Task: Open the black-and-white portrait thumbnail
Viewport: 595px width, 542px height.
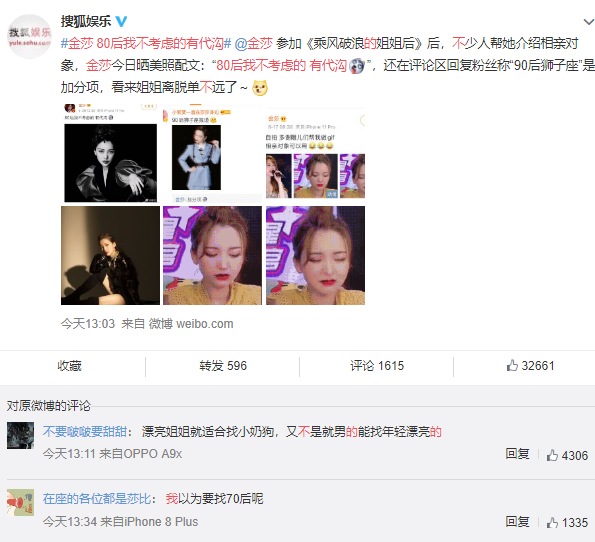Action: coord(110,153)
